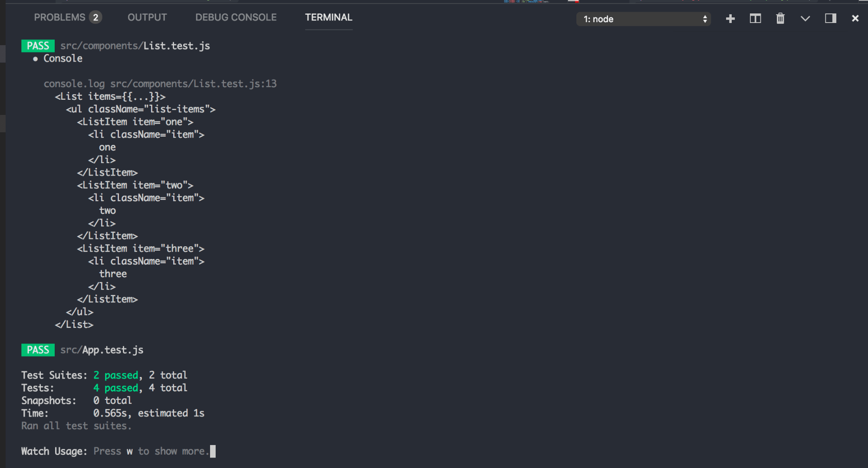Screen dimensions: 868x468
Task: Click the text 'one' in output
Action: click(107, 147)
